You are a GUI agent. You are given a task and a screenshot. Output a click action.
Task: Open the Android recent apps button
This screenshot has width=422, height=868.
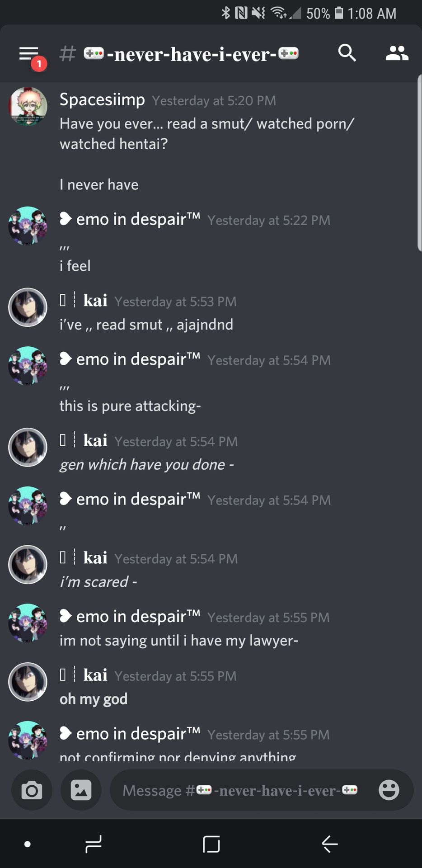coord(93,844)
